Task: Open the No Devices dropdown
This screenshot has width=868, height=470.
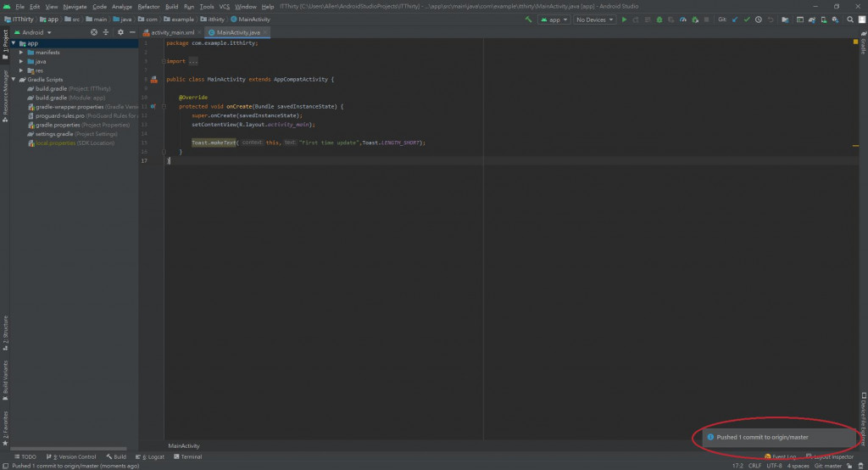Action: pyautogui.click(x=594, y=20)
